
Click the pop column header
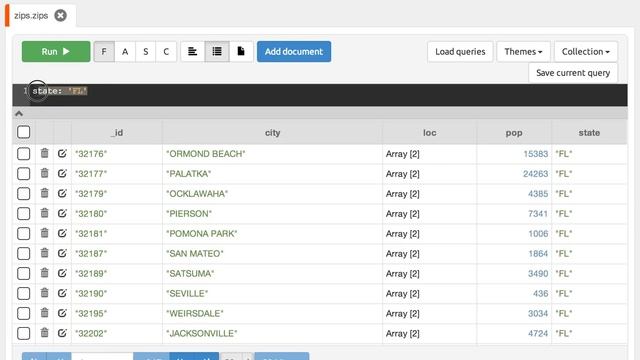coord(514,133)
